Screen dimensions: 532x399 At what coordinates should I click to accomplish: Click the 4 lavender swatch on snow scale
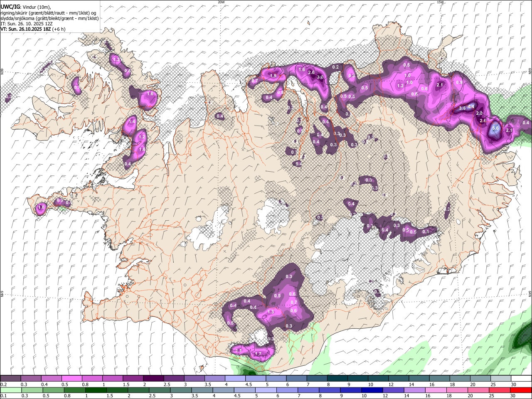[x=235, y=379]
